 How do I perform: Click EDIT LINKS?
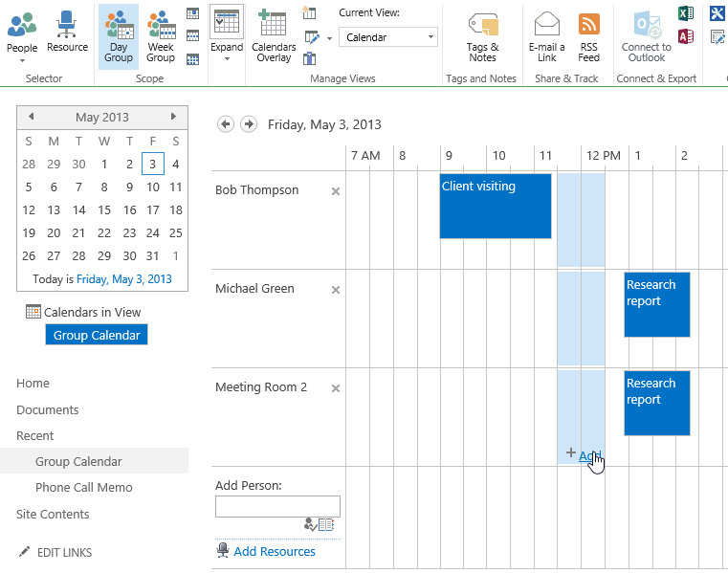pos(64,553)
